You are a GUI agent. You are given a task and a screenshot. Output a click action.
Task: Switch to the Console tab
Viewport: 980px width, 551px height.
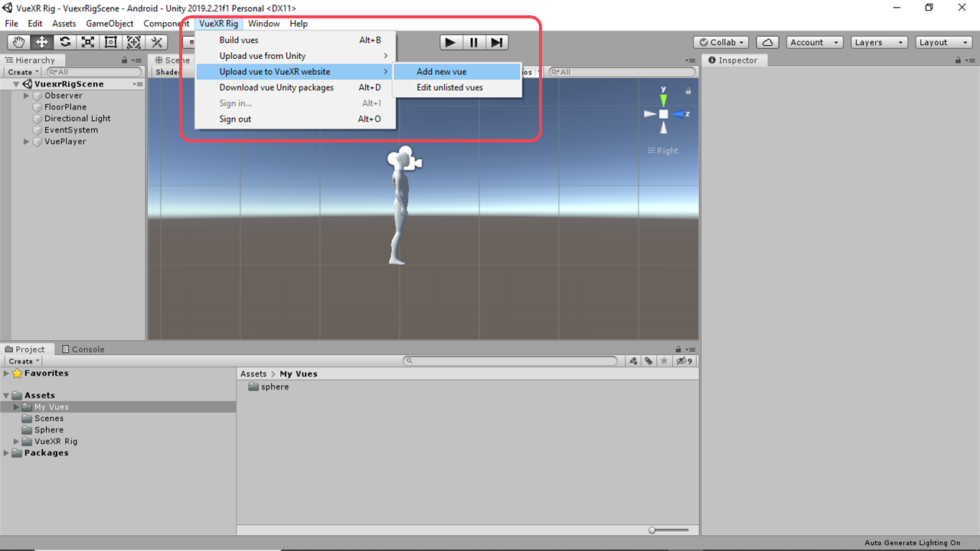click(83, 349)
